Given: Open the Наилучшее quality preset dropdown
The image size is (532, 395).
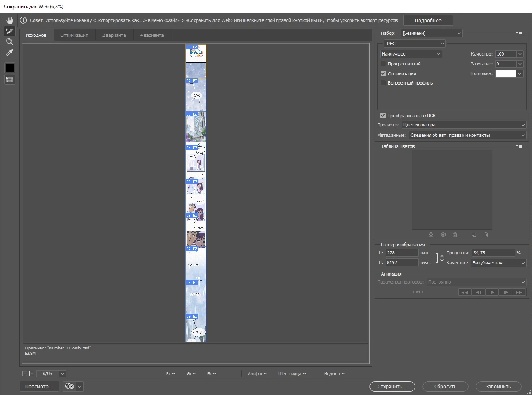Looking at the screenshot, I should 411,54.
